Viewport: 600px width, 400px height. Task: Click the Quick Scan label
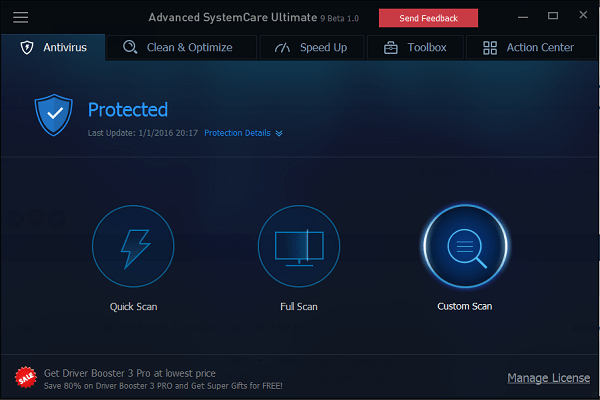click(x=133, y=307)
